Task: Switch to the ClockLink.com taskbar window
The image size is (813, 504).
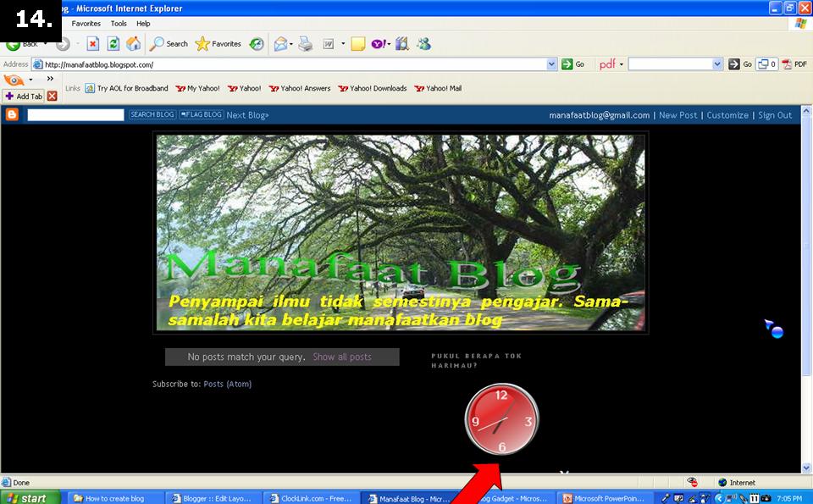Action: (312, 498)
